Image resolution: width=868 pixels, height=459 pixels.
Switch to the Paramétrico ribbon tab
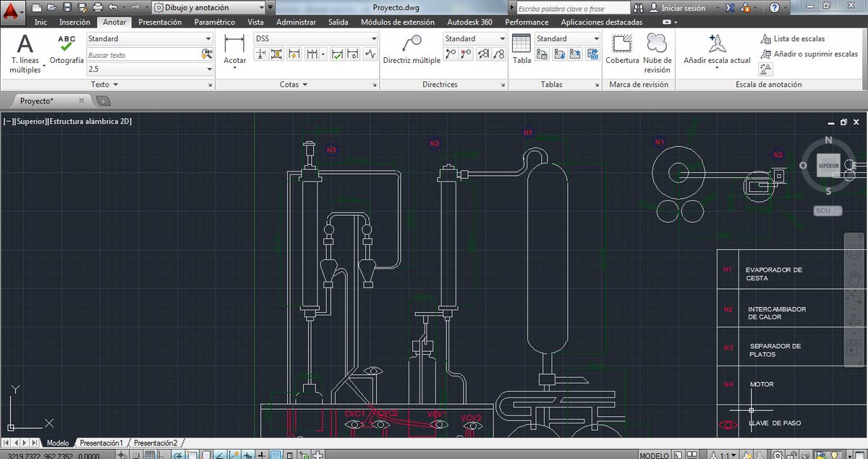pos(215,22)
